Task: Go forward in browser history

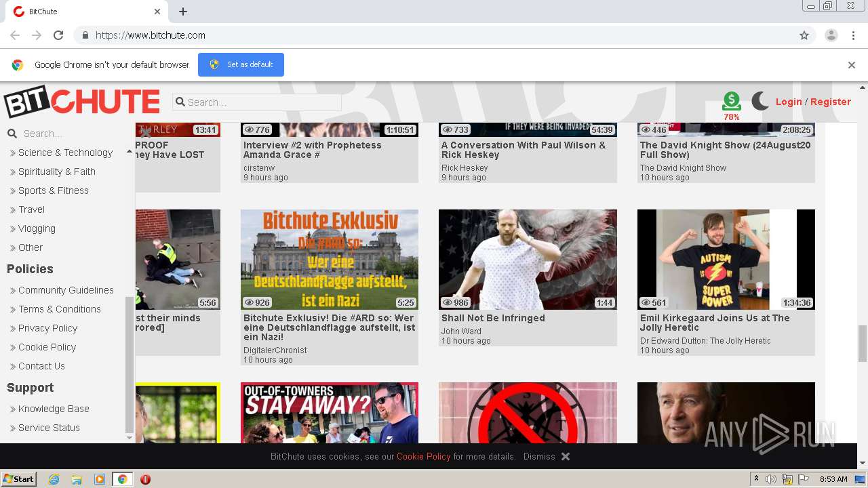Action: pos(37,35)
